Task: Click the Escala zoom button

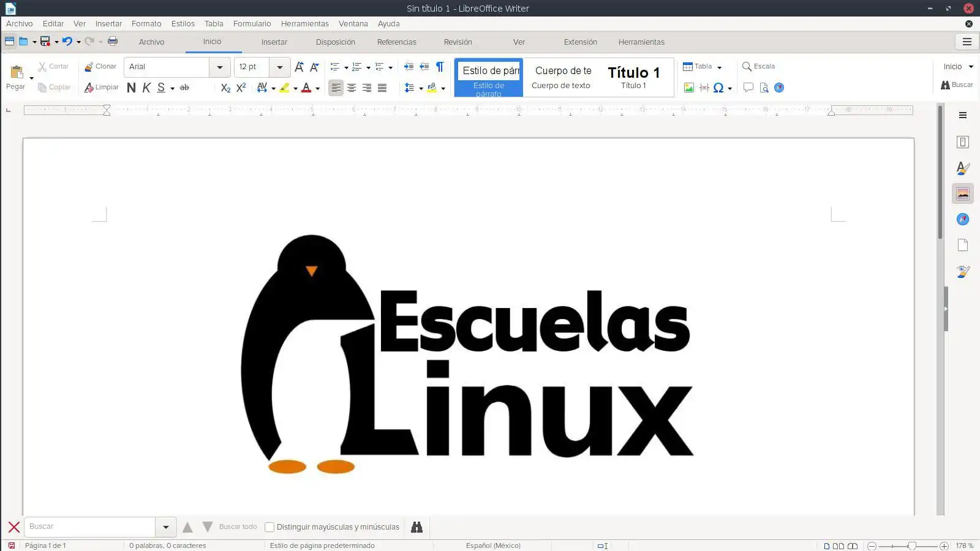Action: (x=758, y=66)
